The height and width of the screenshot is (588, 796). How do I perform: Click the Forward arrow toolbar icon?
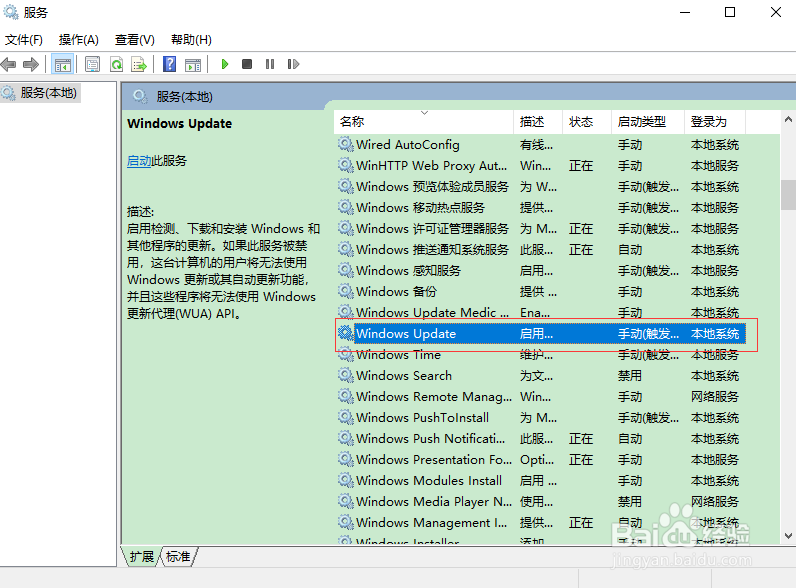pos(31,64)
